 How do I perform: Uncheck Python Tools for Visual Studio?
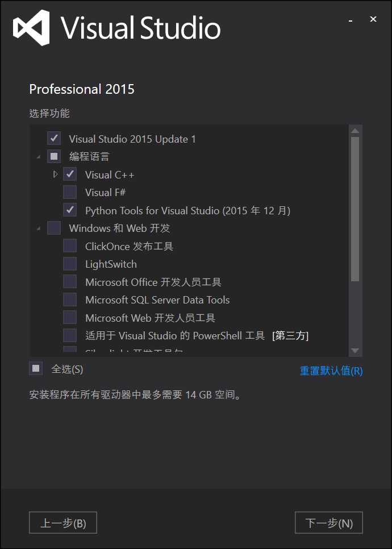pos(70,210)
